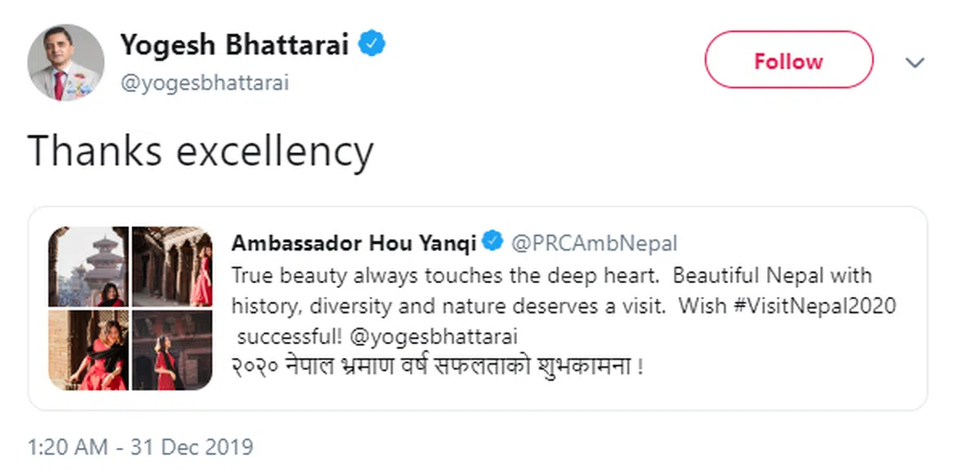Click the "Thanks excellency" tweet text

pos(201,151)
